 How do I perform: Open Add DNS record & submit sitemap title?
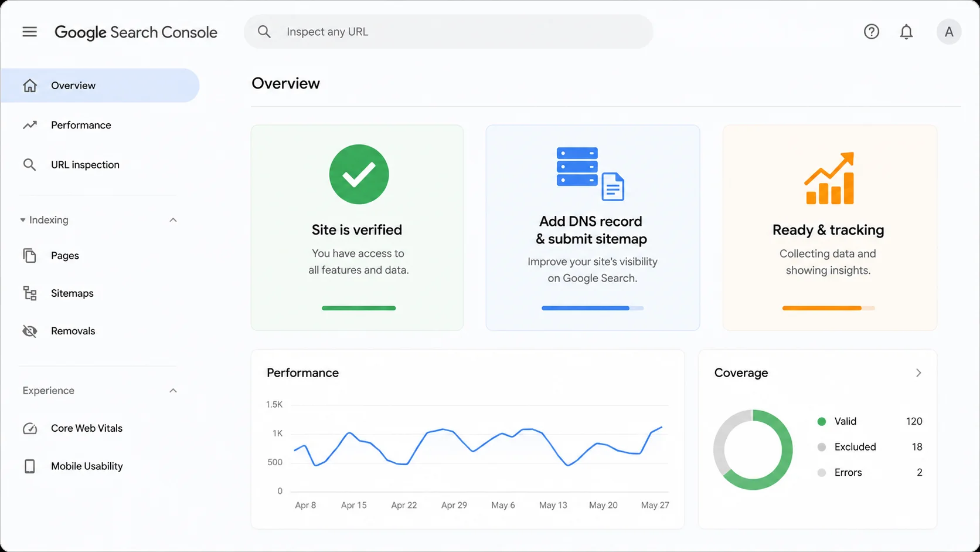pos(591,230)
